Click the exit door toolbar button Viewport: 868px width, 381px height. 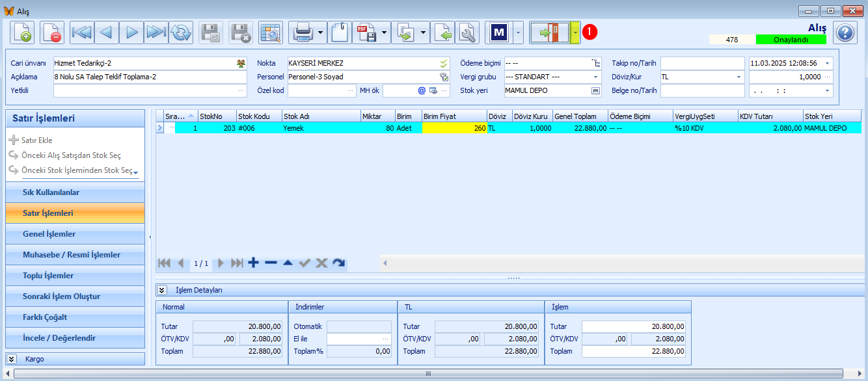(x=550, y=32)
